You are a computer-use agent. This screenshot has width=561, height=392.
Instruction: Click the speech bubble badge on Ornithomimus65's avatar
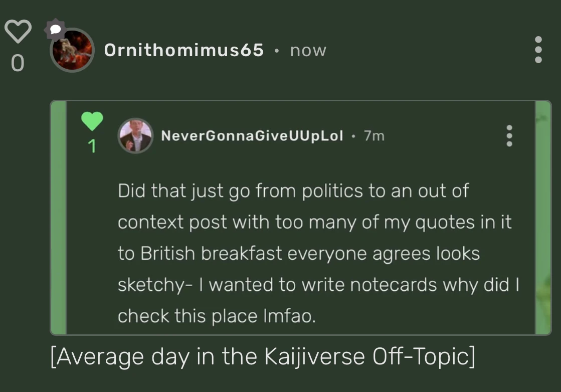tap(54, 28)
